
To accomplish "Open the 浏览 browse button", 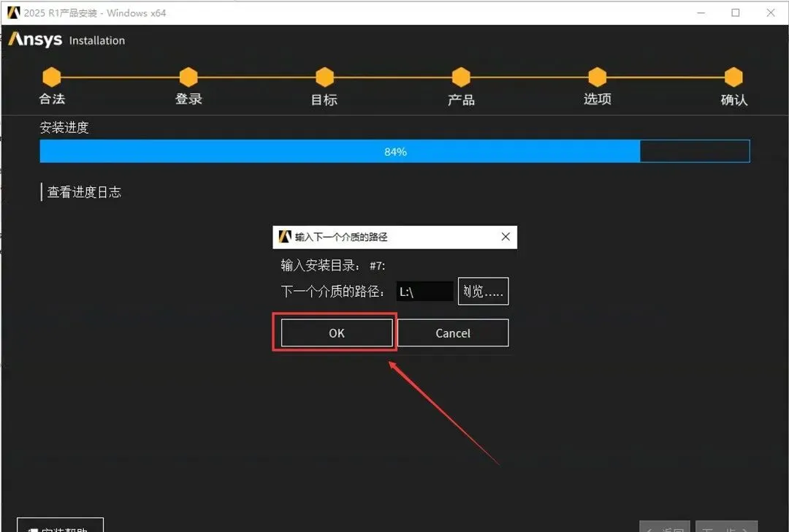I will (x=483, y=291).
